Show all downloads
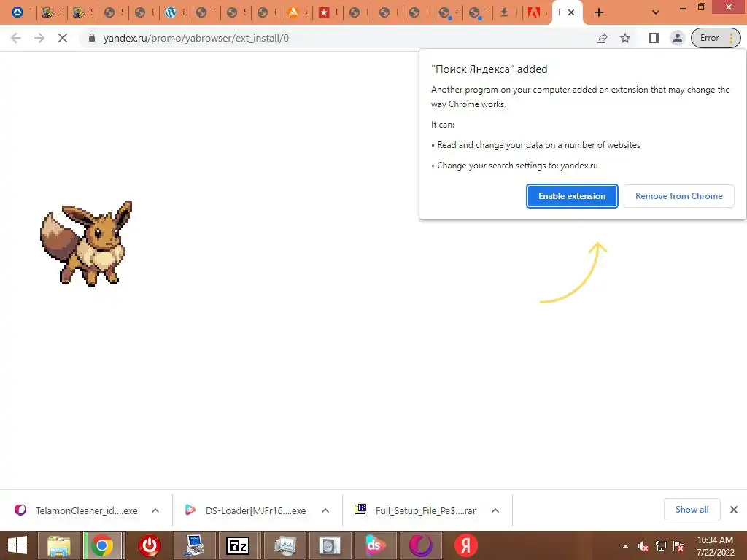The image size is (747, 560). (692, 510)
